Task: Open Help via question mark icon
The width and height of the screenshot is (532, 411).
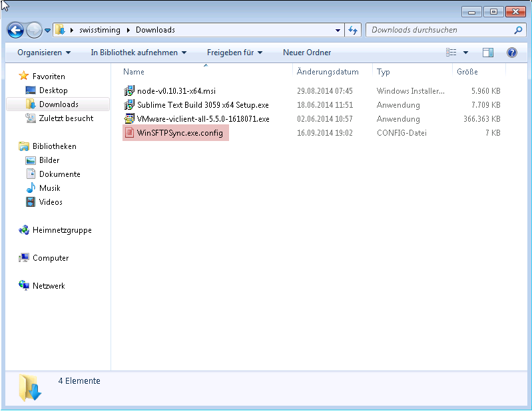Action: 511,53
